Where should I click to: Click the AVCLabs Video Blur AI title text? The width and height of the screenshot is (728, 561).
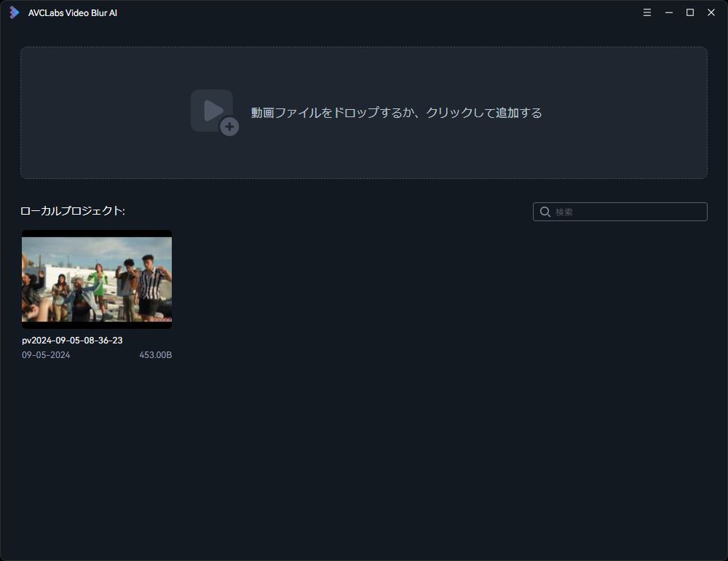point(73,13)
